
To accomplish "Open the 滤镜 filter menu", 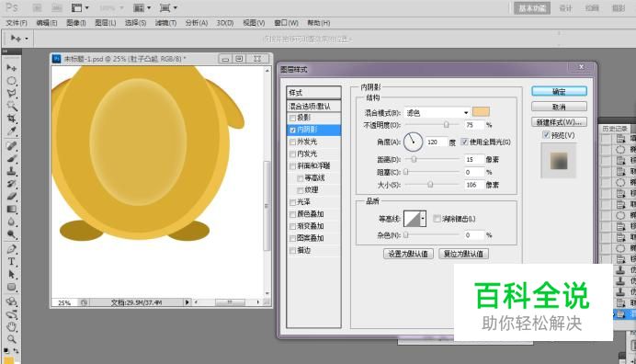I will 165,23.
